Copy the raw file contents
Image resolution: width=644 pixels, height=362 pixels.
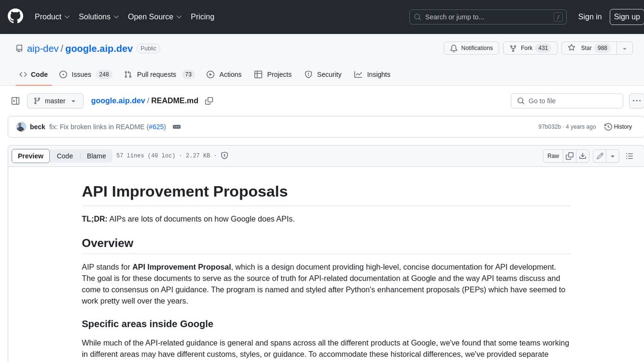(570, 156)
